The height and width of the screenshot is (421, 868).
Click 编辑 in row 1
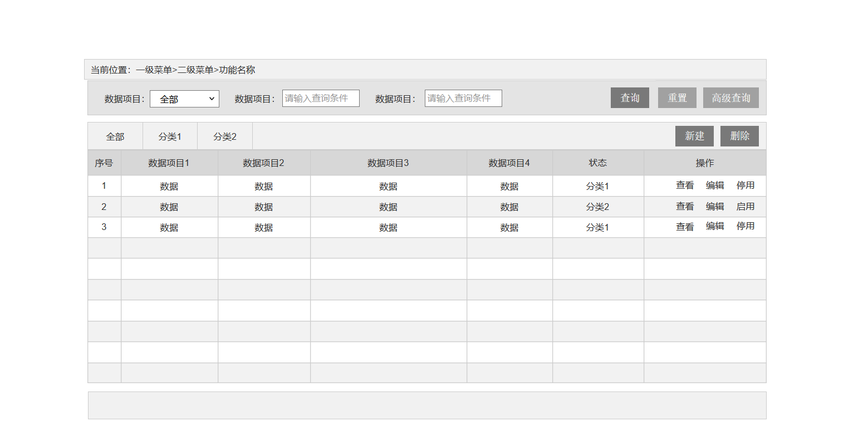tap(715, 185)
